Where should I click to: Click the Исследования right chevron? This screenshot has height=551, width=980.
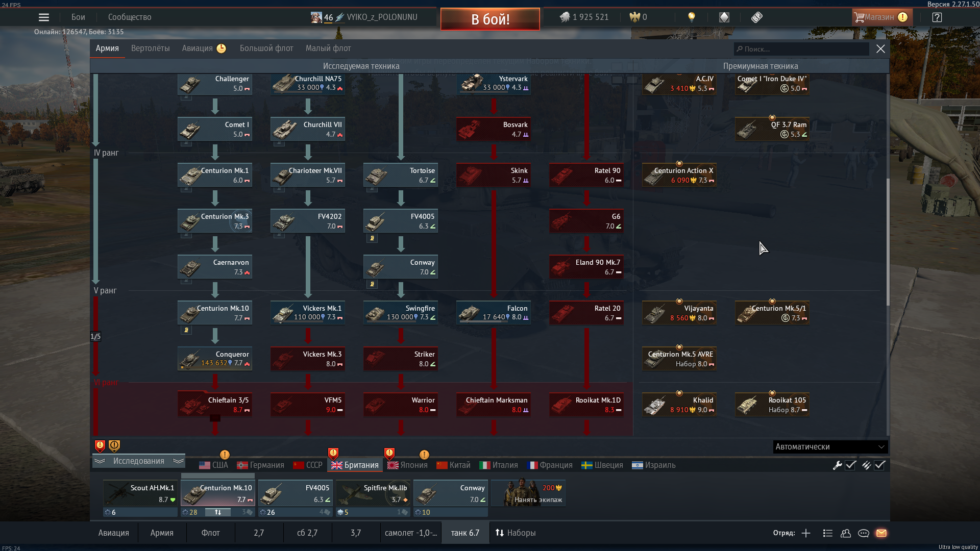coord(178,461)
